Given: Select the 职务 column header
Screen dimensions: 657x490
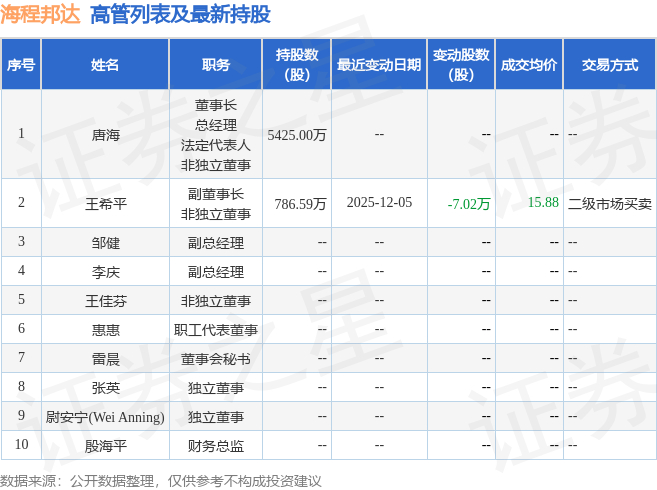Looking at the screenshot, I should (x=216, y=65).
